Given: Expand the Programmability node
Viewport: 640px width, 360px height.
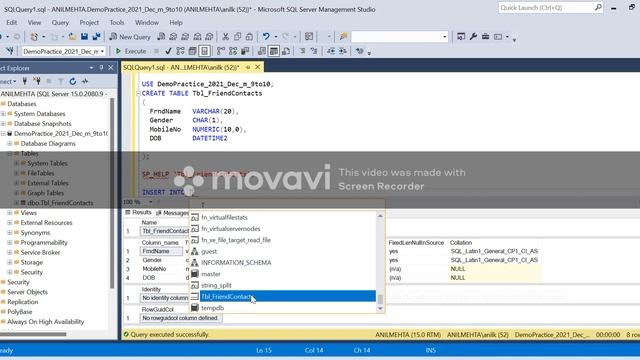Looking at the screenshot, I should [10, 242].
